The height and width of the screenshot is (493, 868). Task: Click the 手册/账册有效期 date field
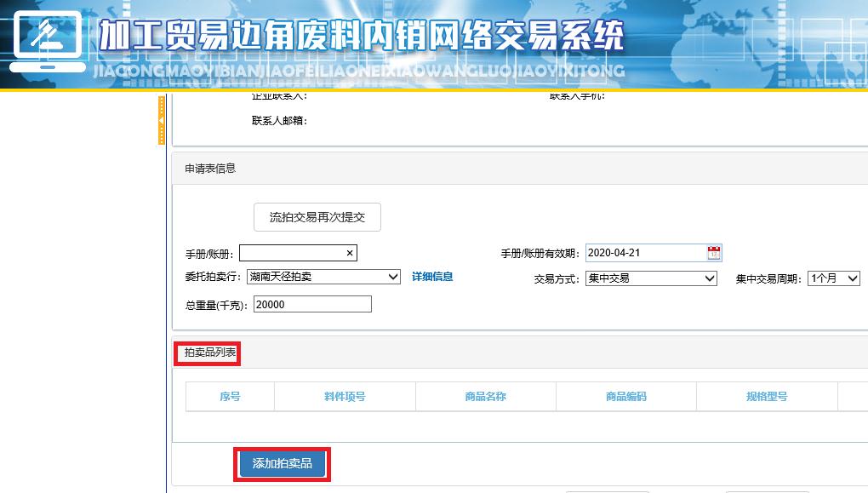654,253
